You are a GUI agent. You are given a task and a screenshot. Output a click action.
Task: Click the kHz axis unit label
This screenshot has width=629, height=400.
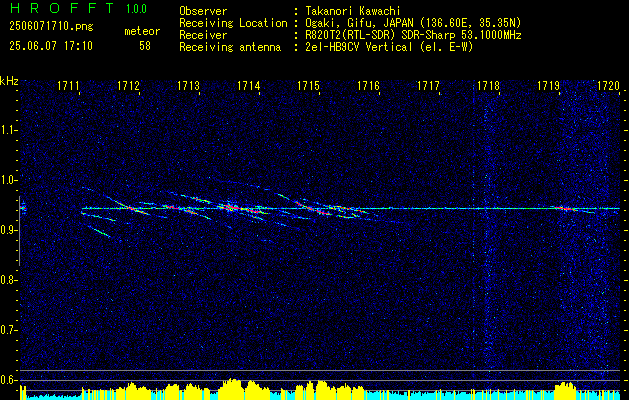9,81
